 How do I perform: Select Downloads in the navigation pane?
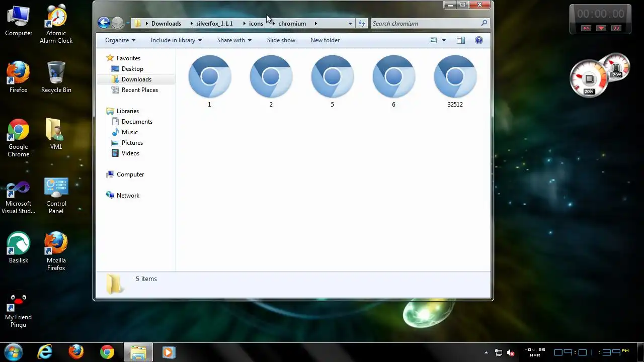pyautogui.click(x=136, y=79)
